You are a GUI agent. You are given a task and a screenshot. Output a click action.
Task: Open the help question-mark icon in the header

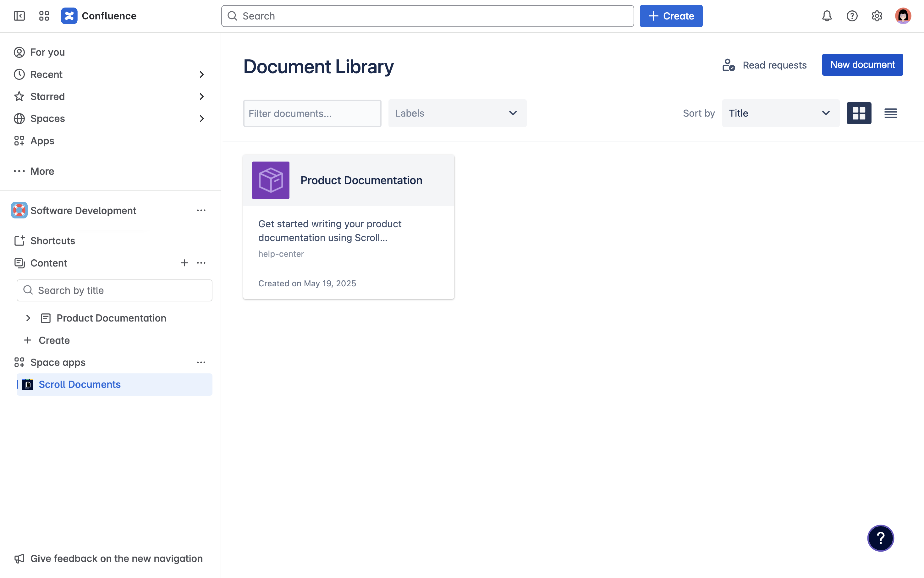(x=852, y=16)
